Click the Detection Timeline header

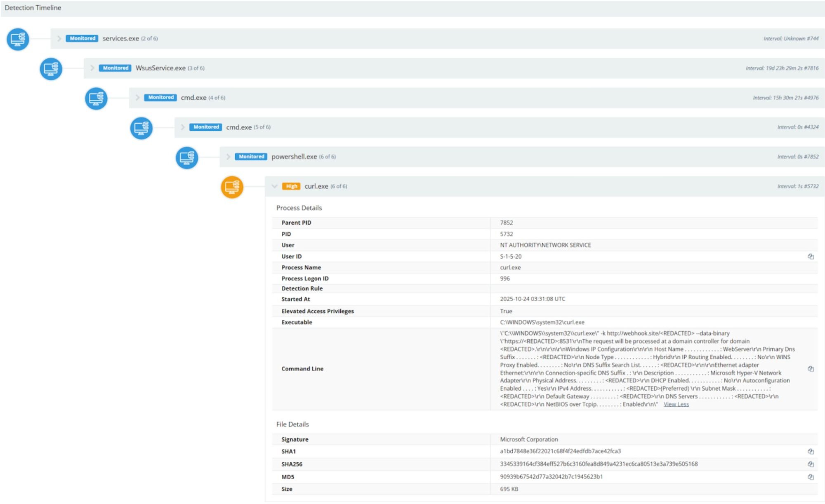pyautogui.click(x=33, y=8)
